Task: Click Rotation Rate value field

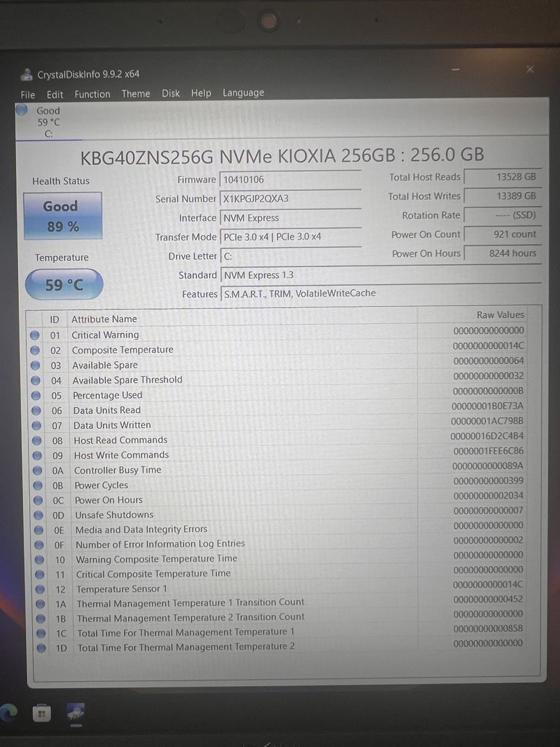Action: (503, 215)
